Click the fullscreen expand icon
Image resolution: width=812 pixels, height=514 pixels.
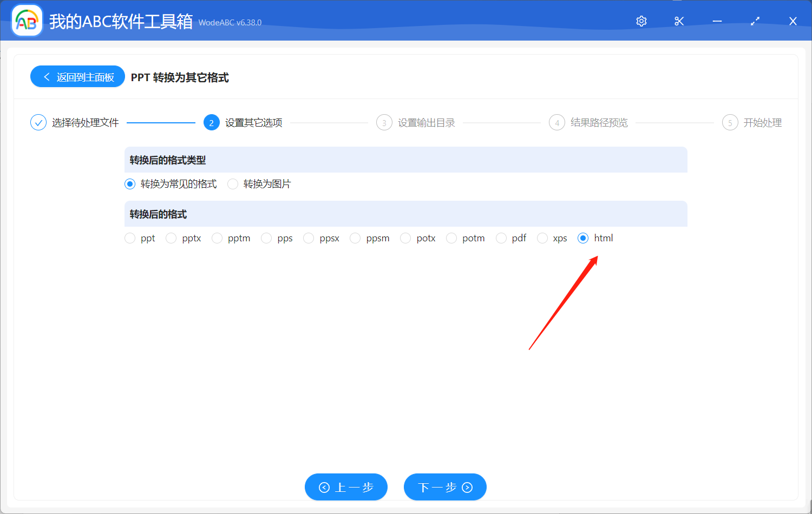(755, 21)
